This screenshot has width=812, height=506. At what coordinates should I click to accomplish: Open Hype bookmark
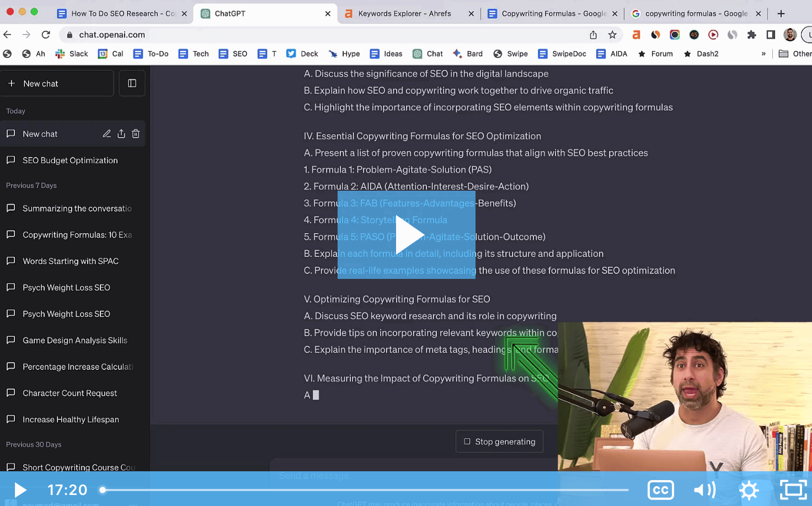click(x=344, y=53)
